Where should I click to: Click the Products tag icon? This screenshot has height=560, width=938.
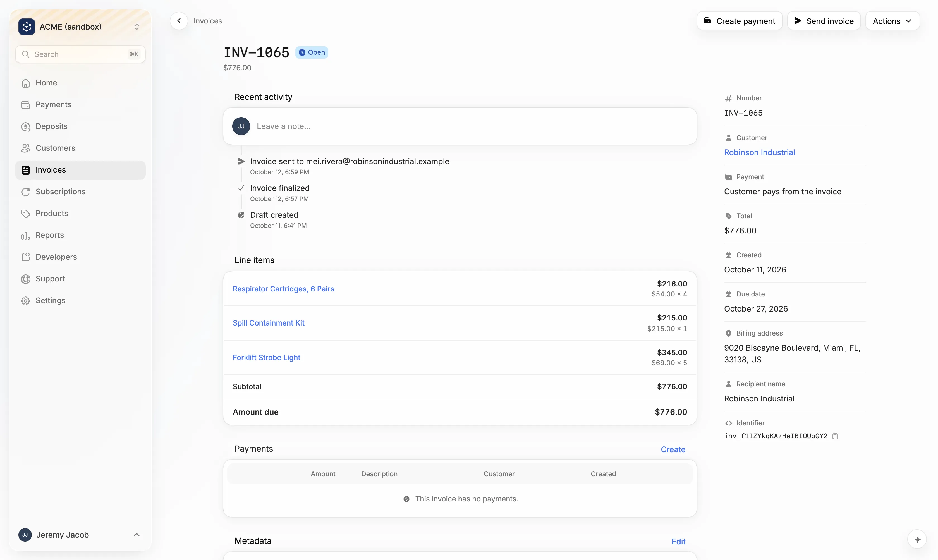26,214
